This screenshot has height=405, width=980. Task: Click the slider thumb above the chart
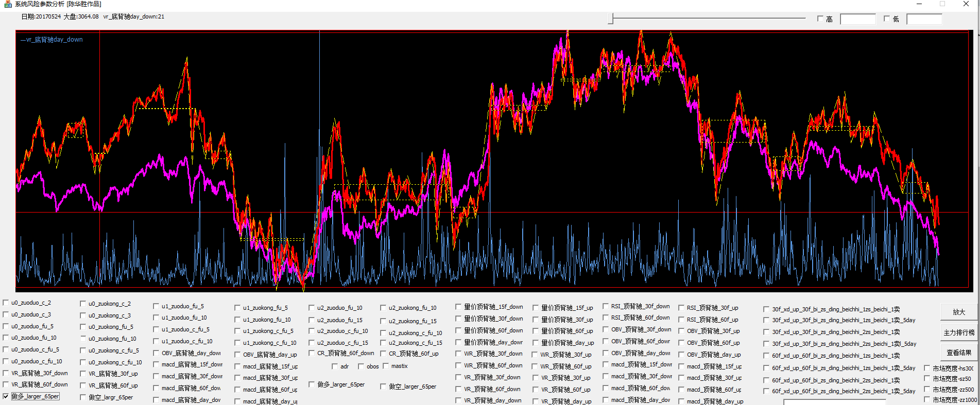pyautogui.click(x=611, y=19)
